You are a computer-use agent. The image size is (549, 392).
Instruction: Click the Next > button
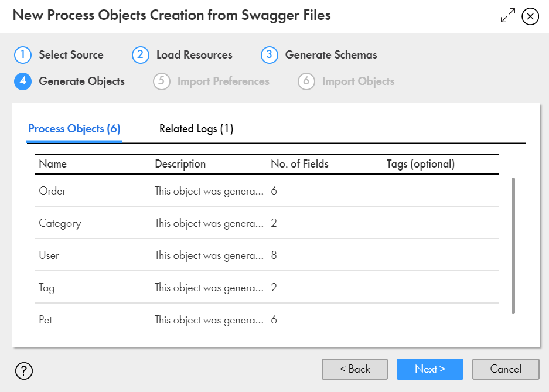point(429,369)
